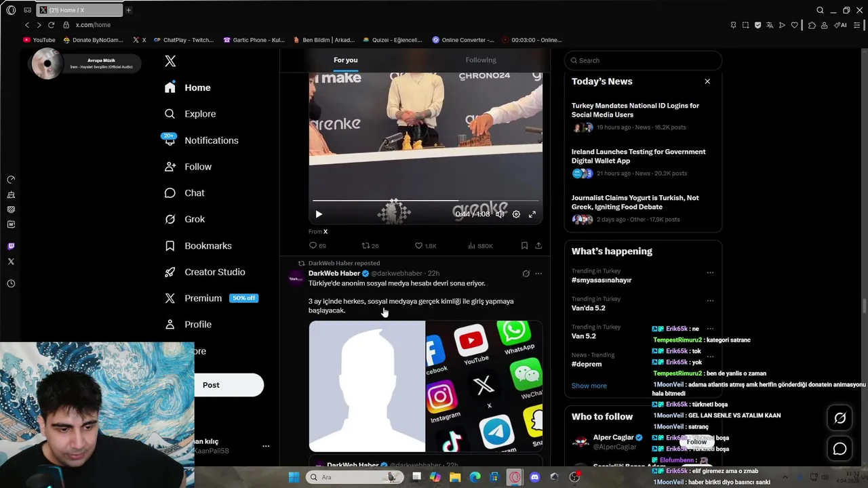Open browser search tabs magnifier

tap(820, 10)
